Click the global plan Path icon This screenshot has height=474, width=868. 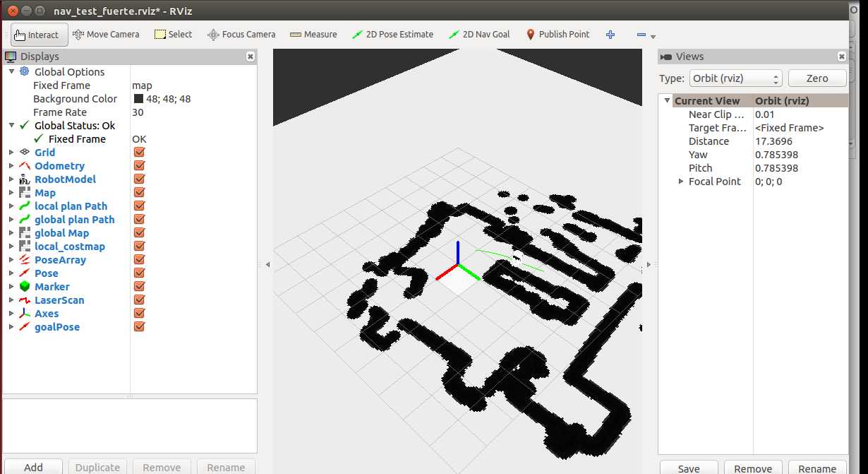24,220
